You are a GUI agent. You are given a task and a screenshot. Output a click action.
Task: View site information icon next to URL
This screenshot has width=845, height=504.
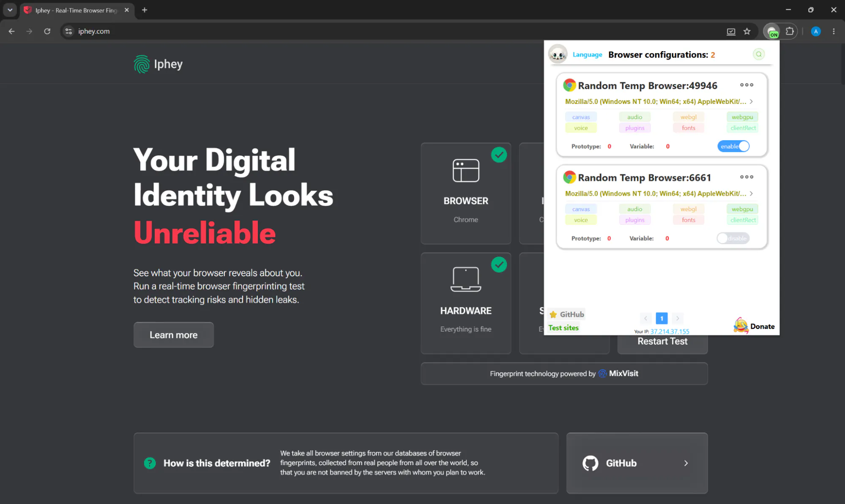point(68,31)
